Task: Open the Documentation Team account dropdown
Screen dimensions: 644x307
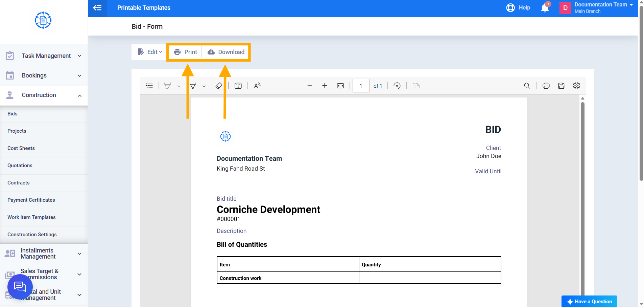Action: pyautogui.click(x=596, y=8)
